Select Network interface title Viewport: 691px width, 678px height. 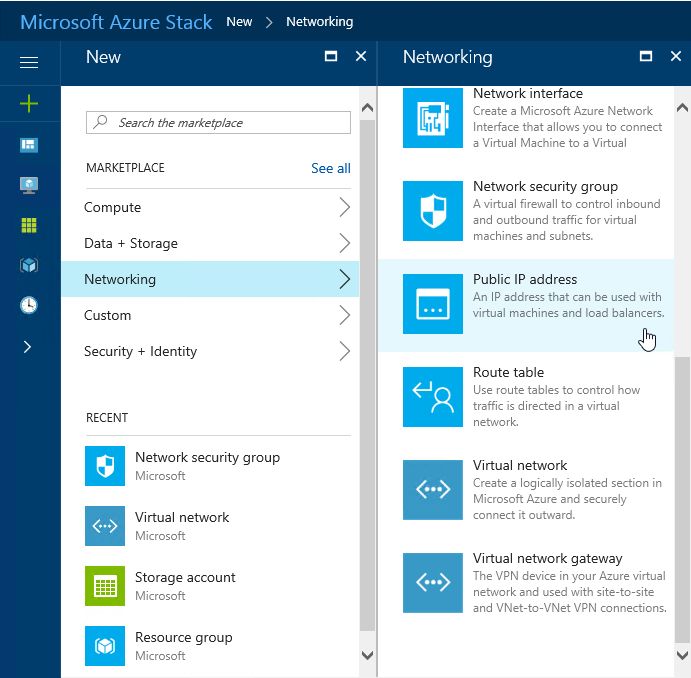click(x=528, y=93)
